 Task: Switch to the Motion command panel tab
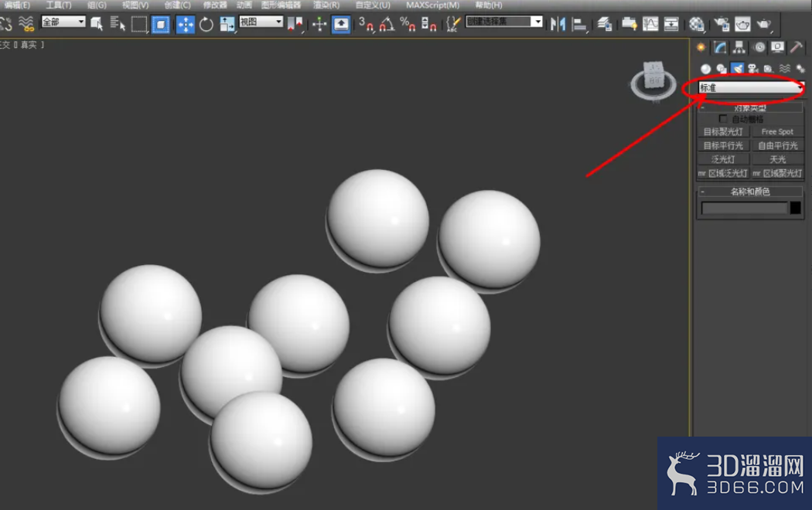[x=759, y=48]
